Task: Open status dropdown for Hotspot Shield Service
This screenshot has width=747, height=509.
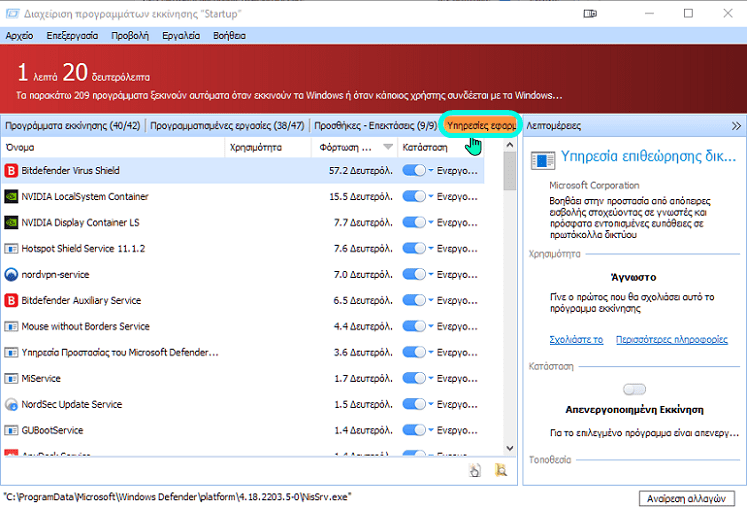Action: click(431, 248)
